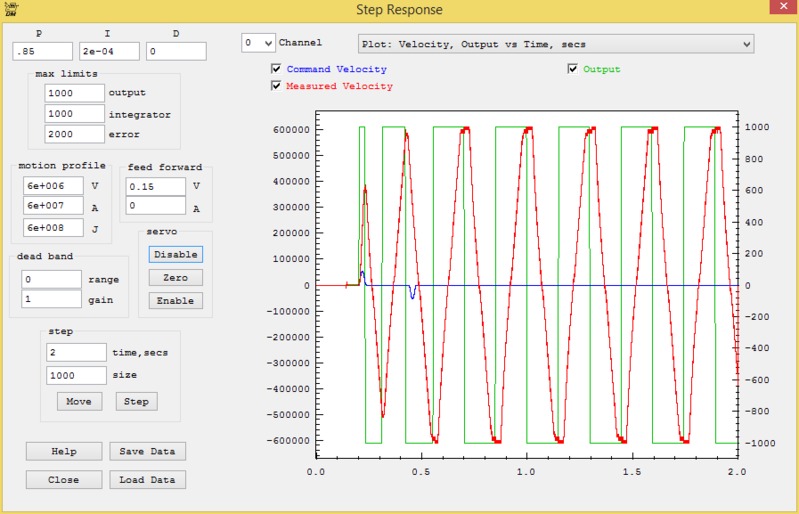
Task: Uncheck the Measured Velocity checkbox
Action: pos(276,87)
